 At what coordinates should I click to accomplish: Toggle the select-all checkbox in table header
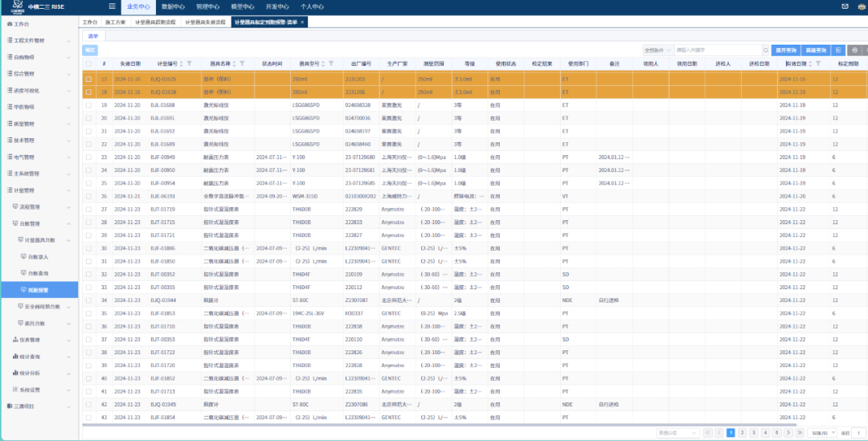(88, 63)
